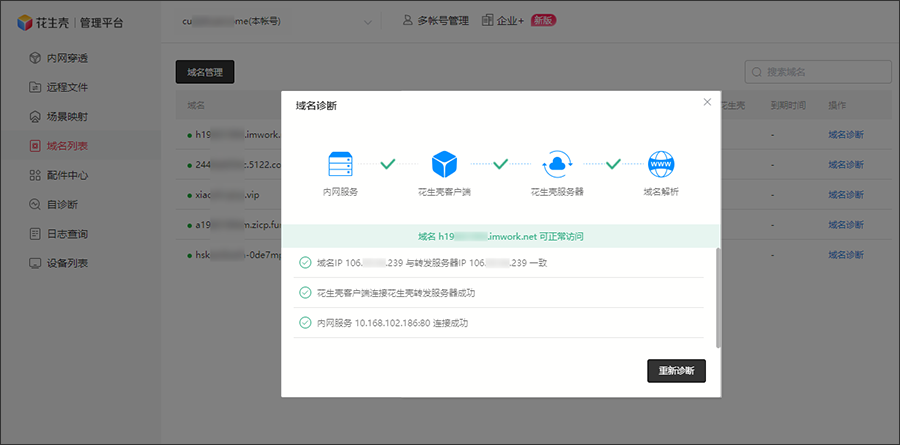Image resolution: width=900 pixels, height=445 pixels.
Task: Click checkmark between 内网服务 and 花生壳客户端
Action: click(x=388, y=164)
